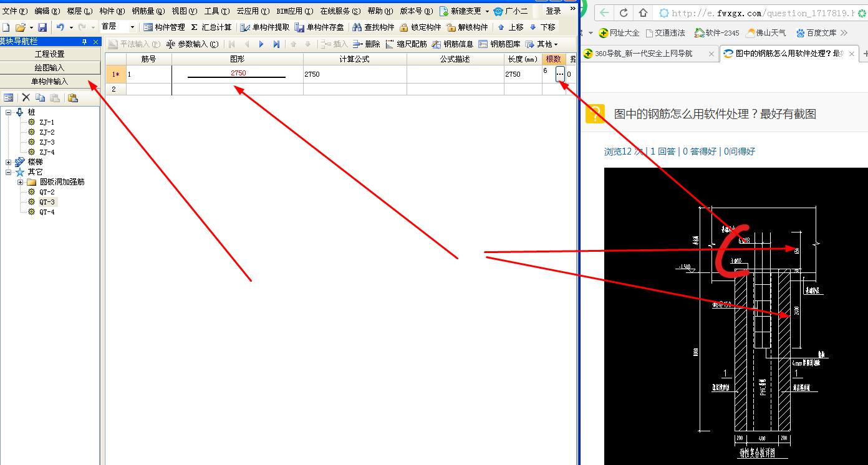The image size is (868, 465).
Task: Expand the 圆板洞加强筋 folder
Action: [x=20, y=182]
